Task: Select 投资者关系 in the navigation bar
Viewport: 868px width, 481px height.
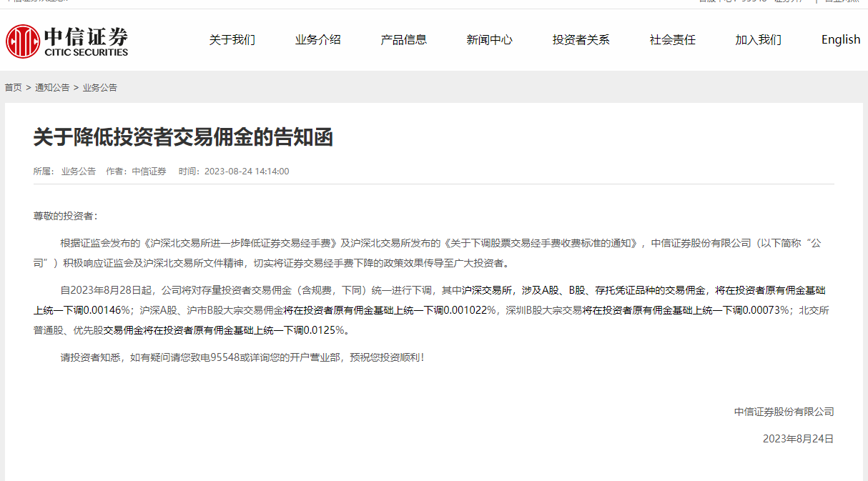Action: pos(581,40)
